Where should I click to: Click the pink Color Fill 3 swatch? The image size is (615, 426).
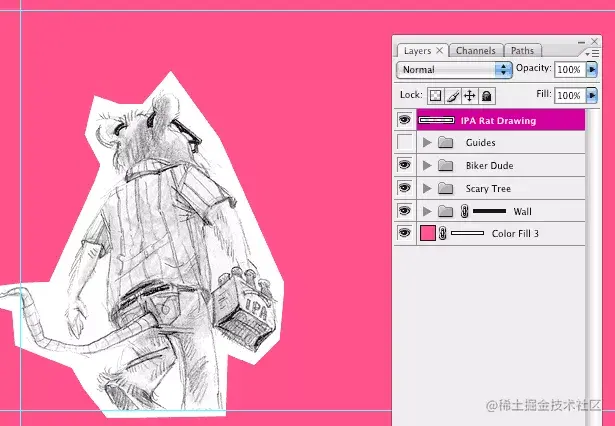tap(428, 233)
